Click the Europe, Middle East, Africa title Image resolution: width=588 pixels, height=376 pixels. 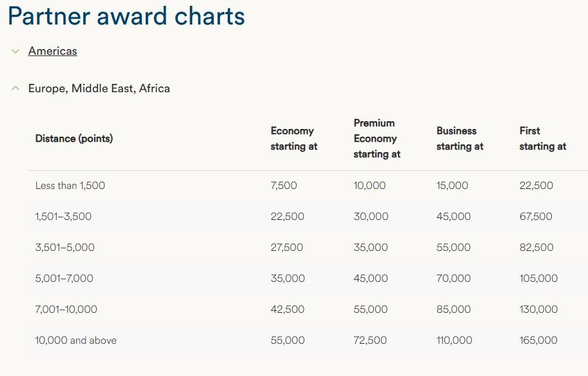point(99,88)
